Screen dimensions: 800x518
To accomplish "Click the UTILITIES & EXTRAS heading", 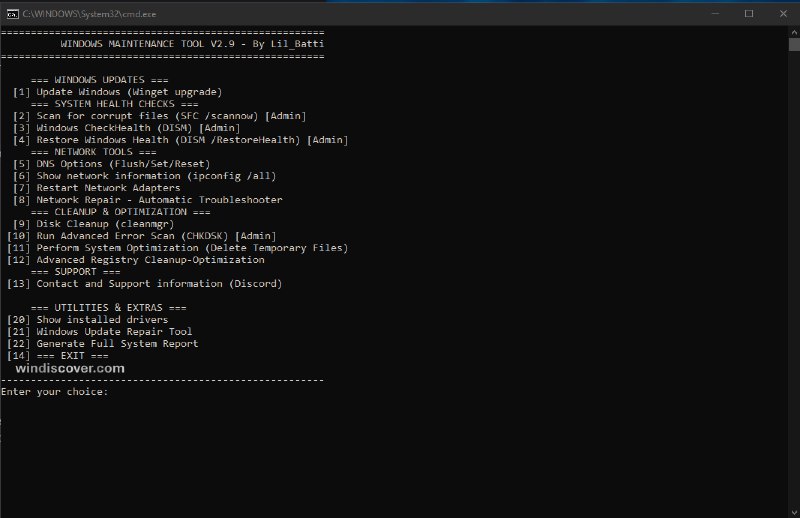I will (109, 308).
